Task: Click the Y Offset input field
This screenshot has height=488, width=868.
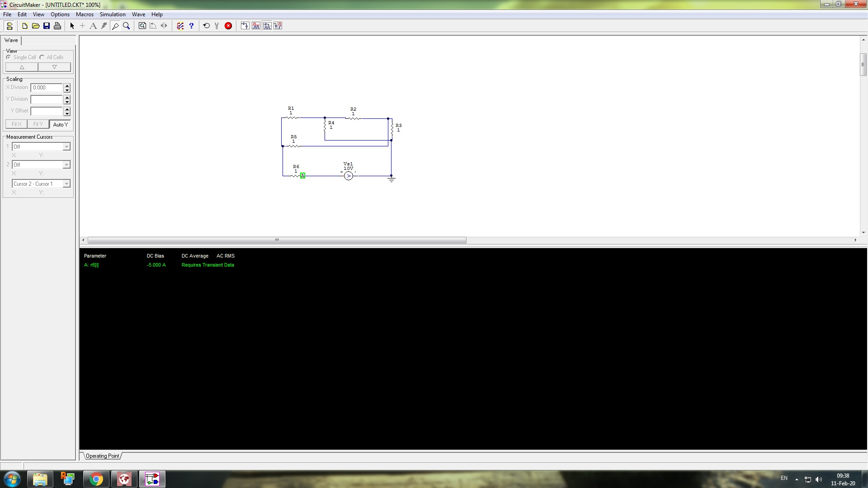Action: coord(46,111)
